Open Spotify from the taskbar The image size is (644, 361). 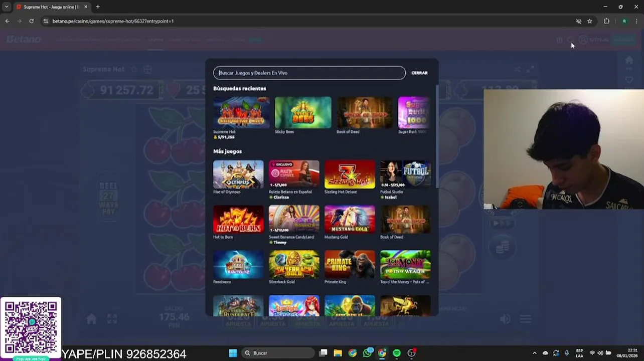click(x=397, y=353)
